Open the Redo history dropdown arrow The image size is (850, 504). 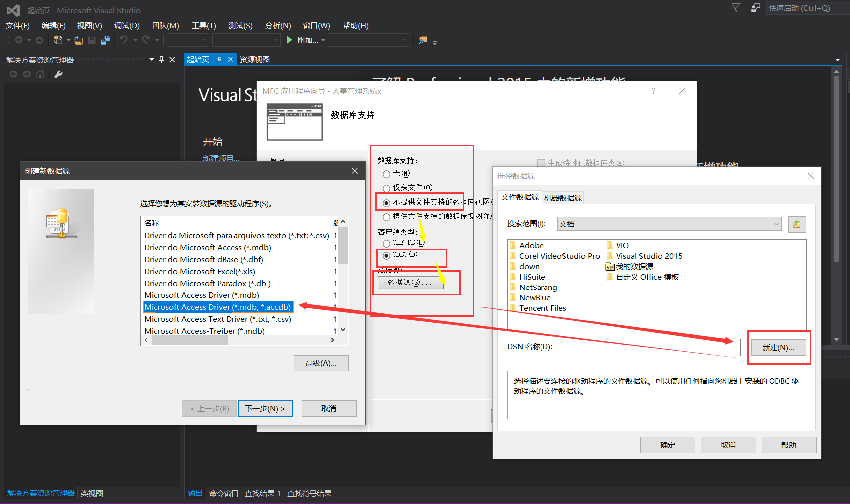[x=157, y=40]
